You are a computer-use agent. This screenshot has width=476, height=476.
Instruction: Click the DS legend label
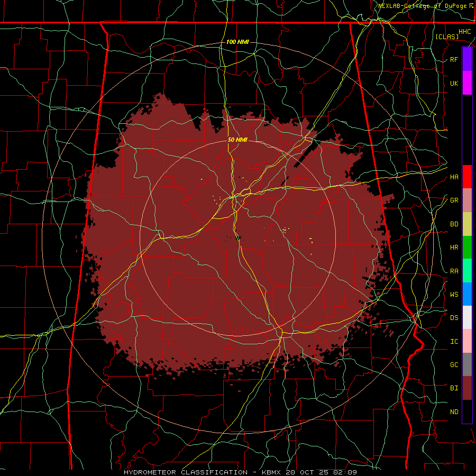point(454,318)
